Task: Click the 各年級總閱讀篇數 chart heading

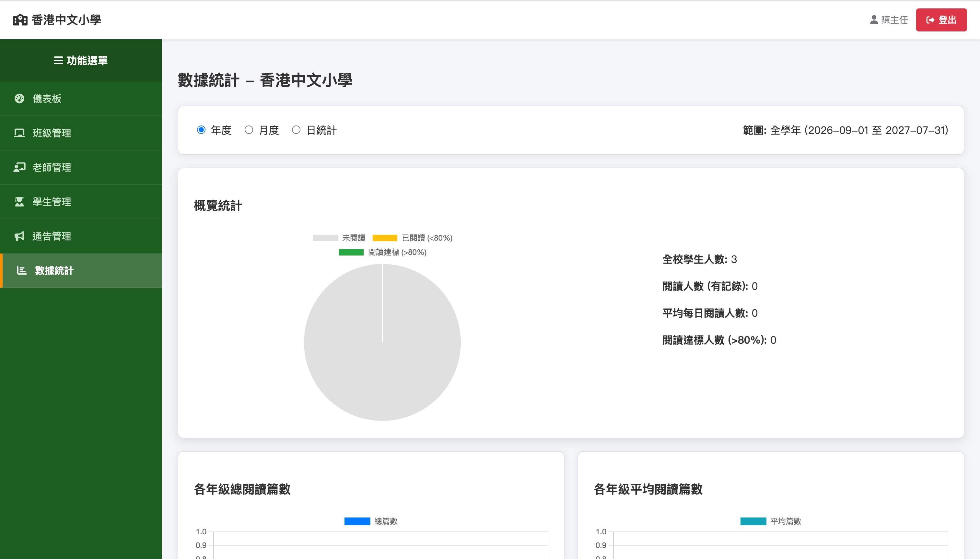Action: tap(242, 489)
